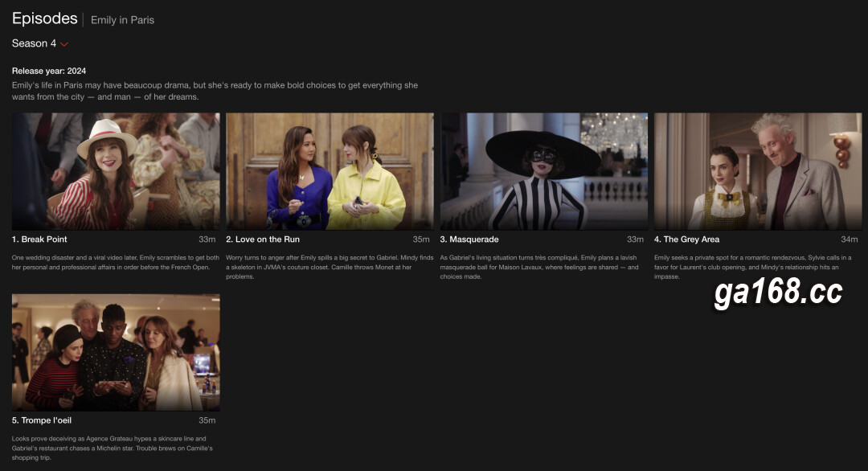Select the 'Season 4' label
This screenshot has height=471, width=868.
34,43
